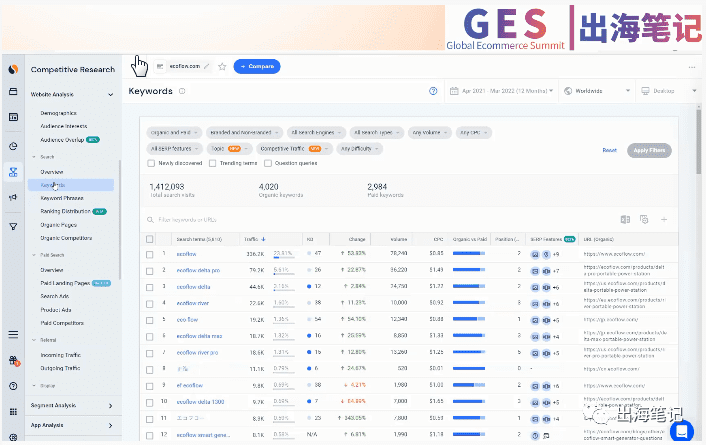706x445 pixels.
Task: Click the second icon in left rail
Action: pyautogui.click(x=13, y=91)
